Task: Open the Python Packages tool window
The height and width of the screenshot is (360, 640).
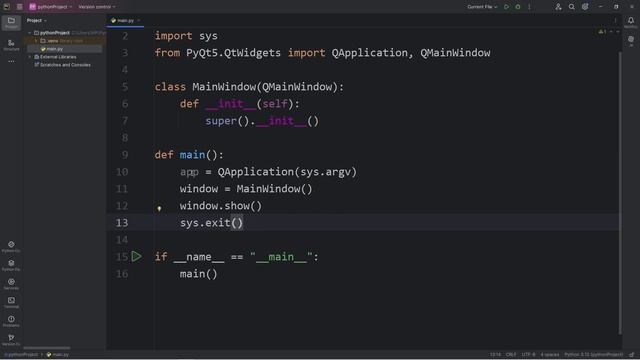Action: click(11, 265)
